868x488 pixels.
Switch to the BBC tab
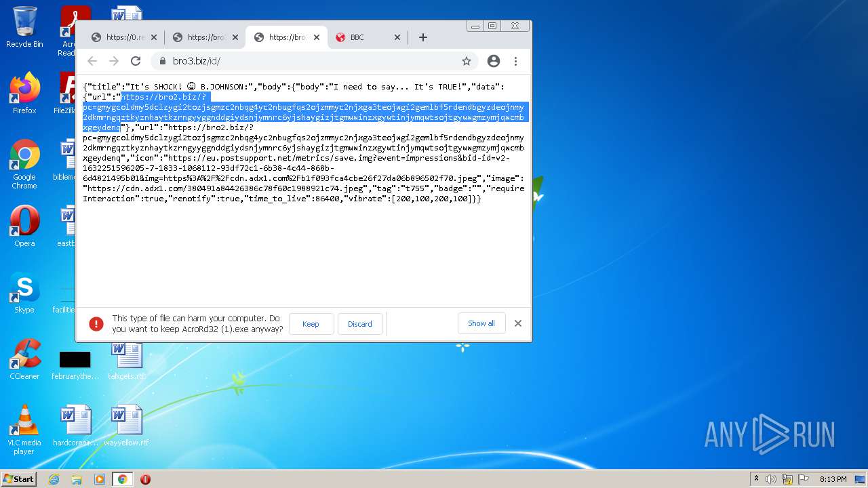[x=368, y=37]
